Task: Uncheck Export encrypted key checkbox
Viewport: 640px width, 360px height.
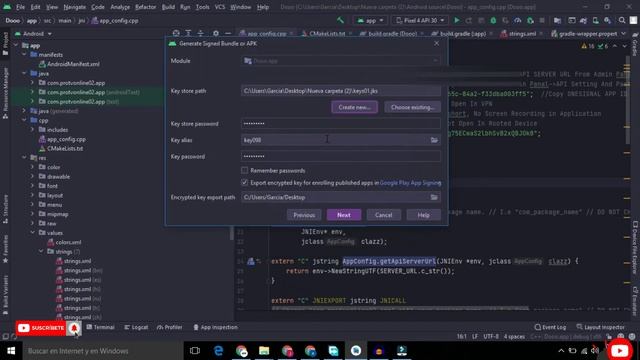Action: (244, 182)
